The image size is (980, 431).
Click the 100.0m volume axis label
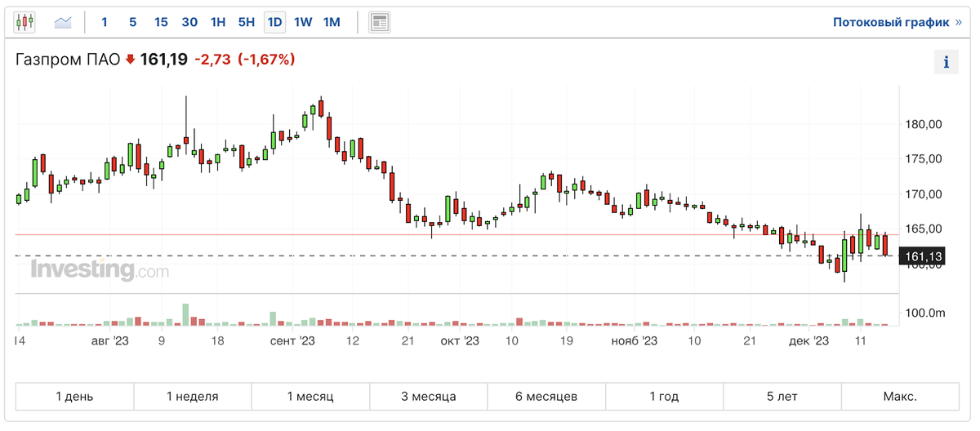pos(926,313)
